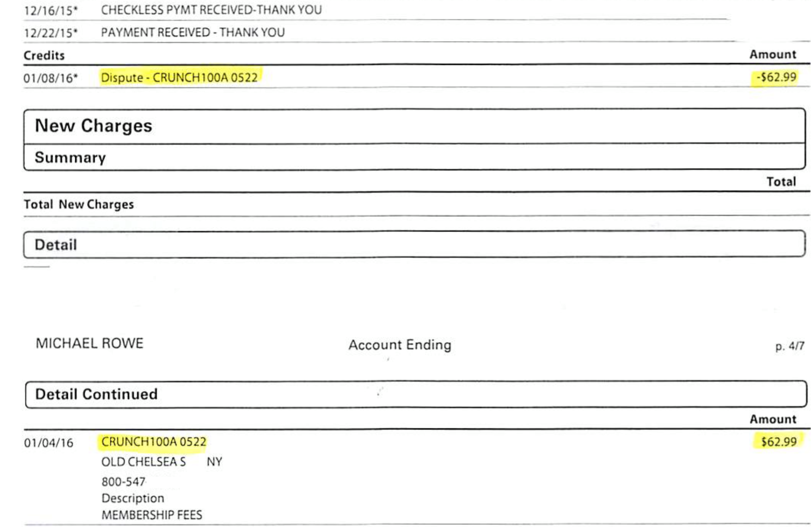
Task: Select the highlighted Dispute - CRUNCH100A 0522 text
Action: 179,77
